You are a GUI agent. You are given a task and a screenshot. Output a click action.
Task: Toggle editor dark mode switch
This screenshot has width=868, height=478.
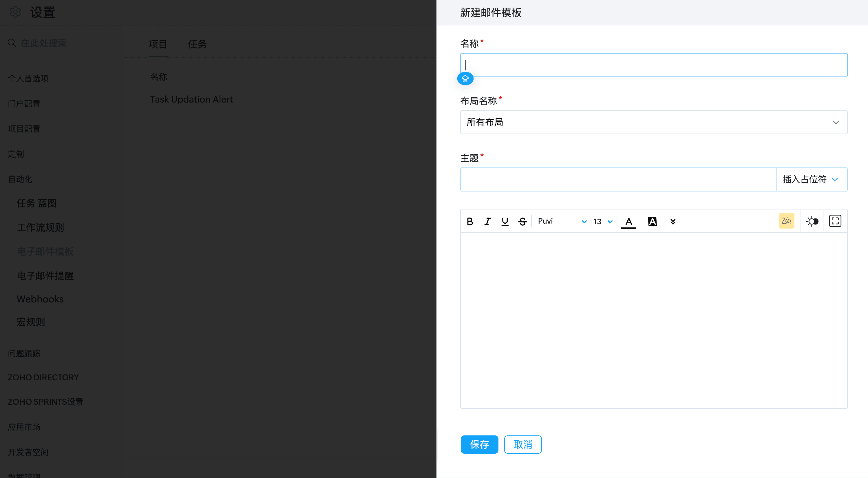click(x=812, y=221)
